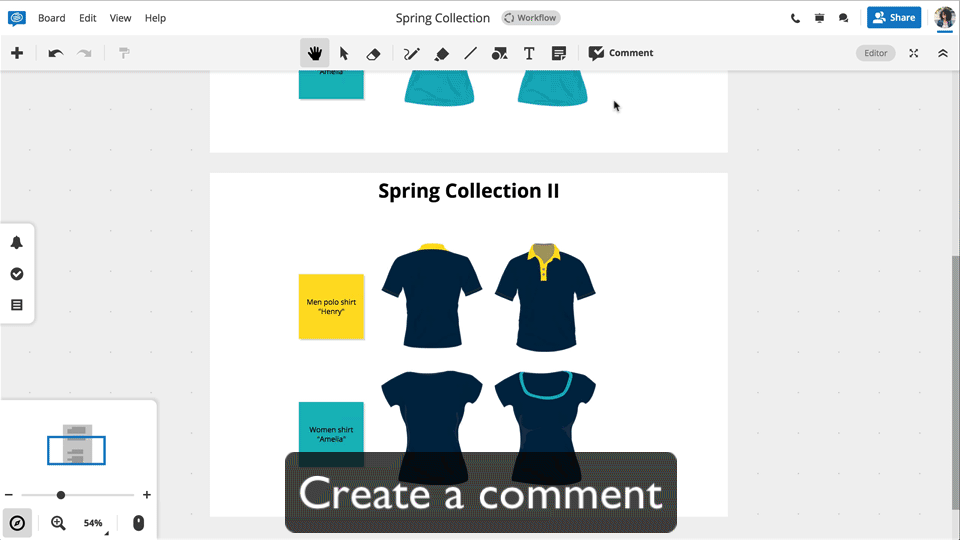Click the Share button
This screenshot has height=540, width=960.
click(894, 18)
